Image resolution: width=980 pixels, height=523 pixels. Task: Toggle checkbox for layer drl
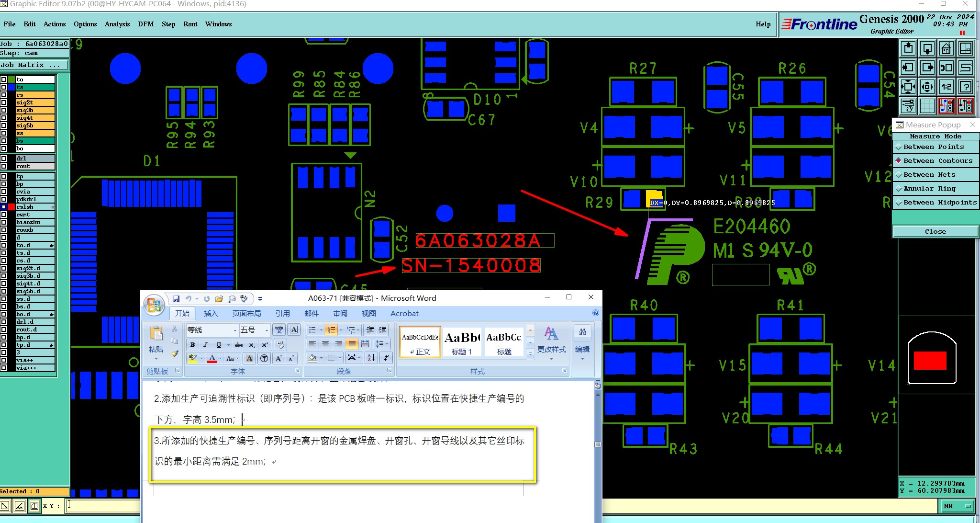4,159
